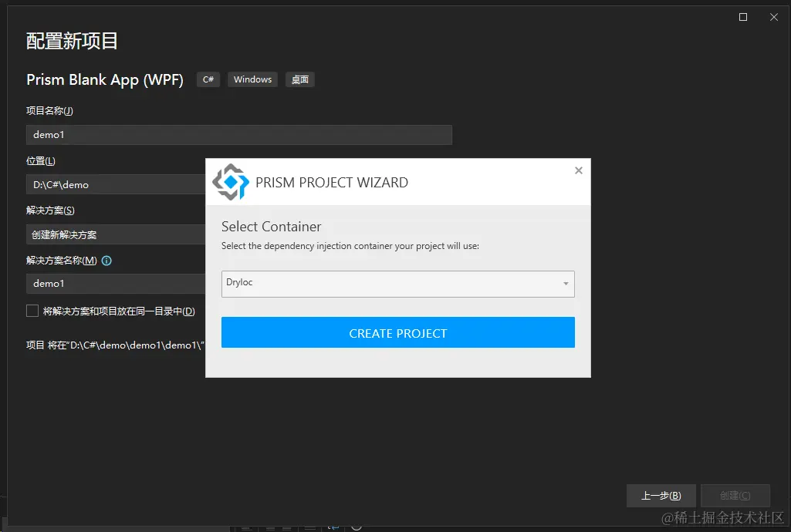This screenshot has height=532, width=791.
Task: Click the Prism logo in wizard header
Action: click(231, 182)
